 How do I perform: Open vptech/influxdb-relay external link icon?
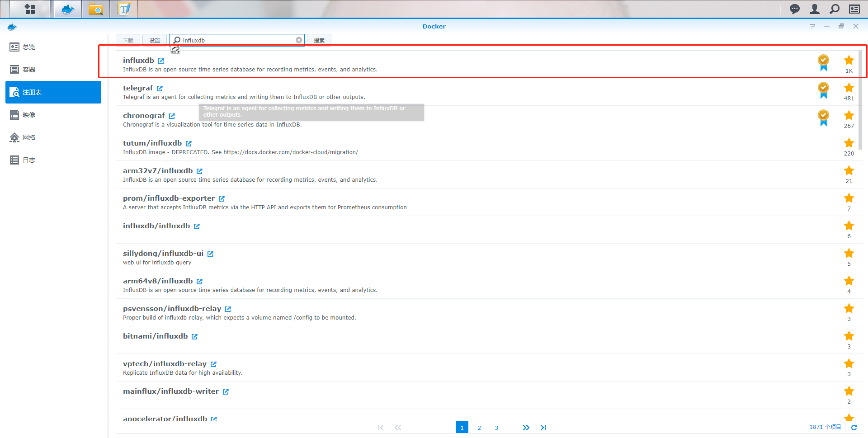(213, 364)
